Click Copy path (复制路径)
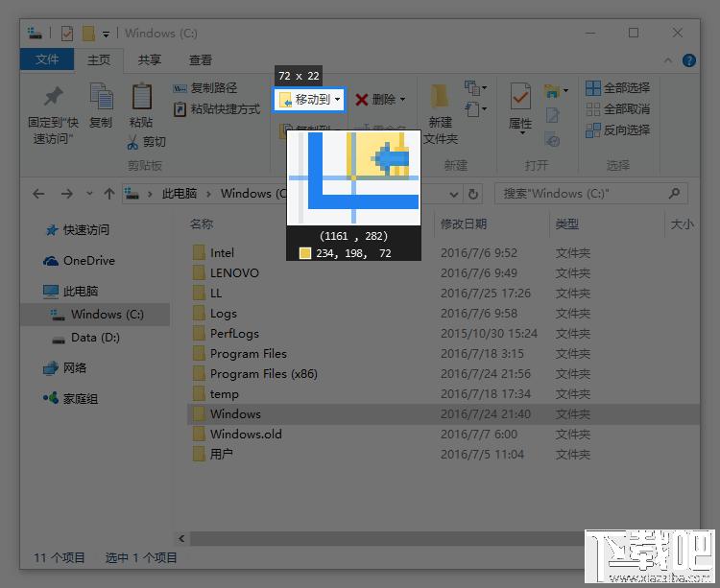 pyautogui.click(x=205, y=87)
